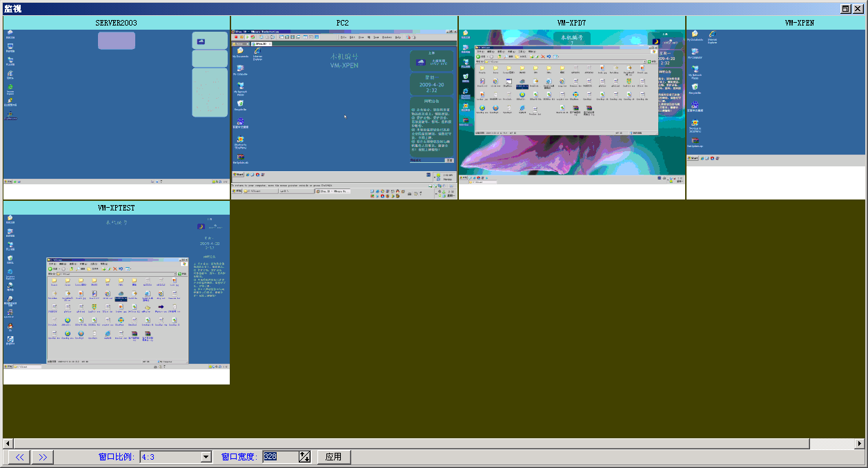This screenshot has height=468, width=868.
Task: Click the PC2 title header
Action: 343,23
